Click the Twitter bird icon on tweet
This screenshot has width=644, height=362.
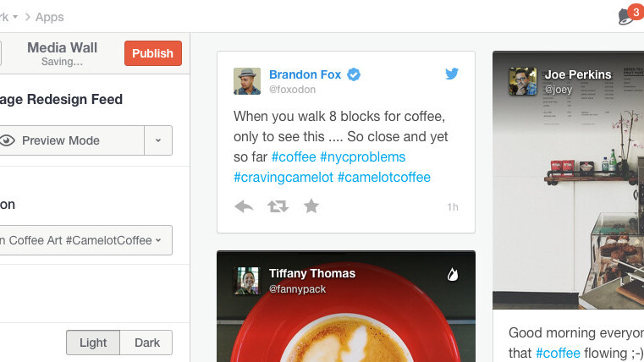point(452,74)
